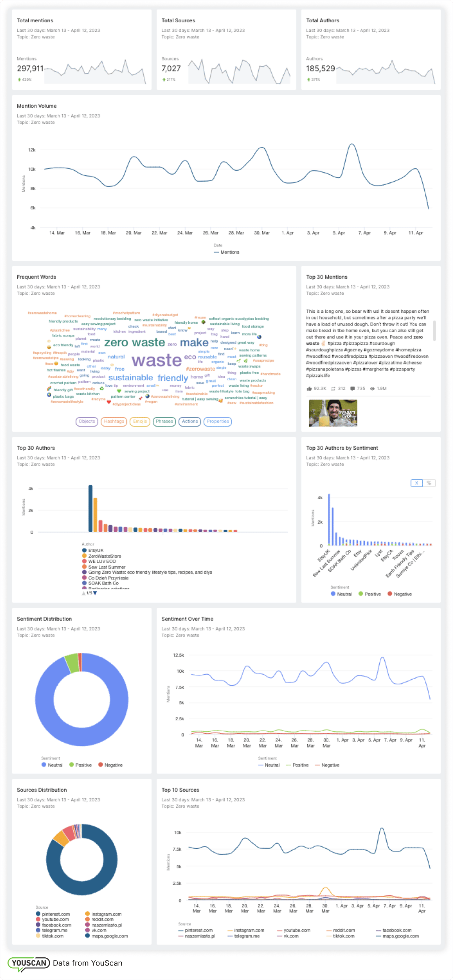Click the YouScan logo at the bottom
This screenshot has height=980, width=453.
tap(29, 963)
